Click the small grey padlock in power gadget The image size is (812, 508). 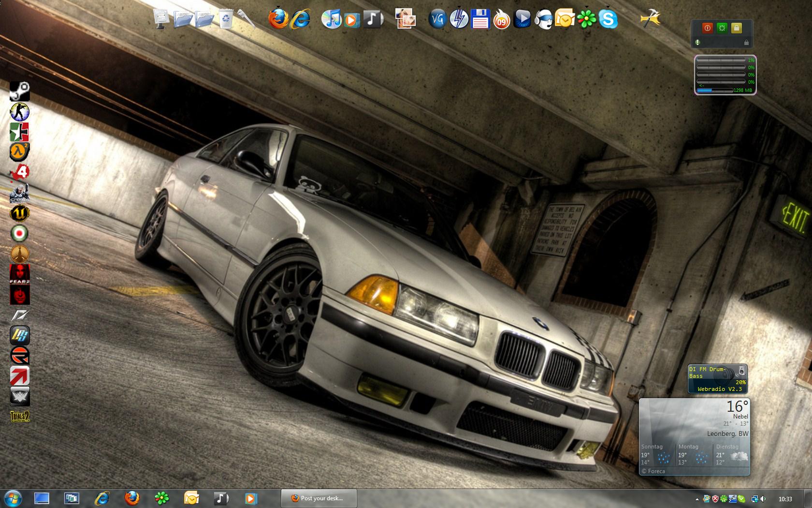(747, 43)
